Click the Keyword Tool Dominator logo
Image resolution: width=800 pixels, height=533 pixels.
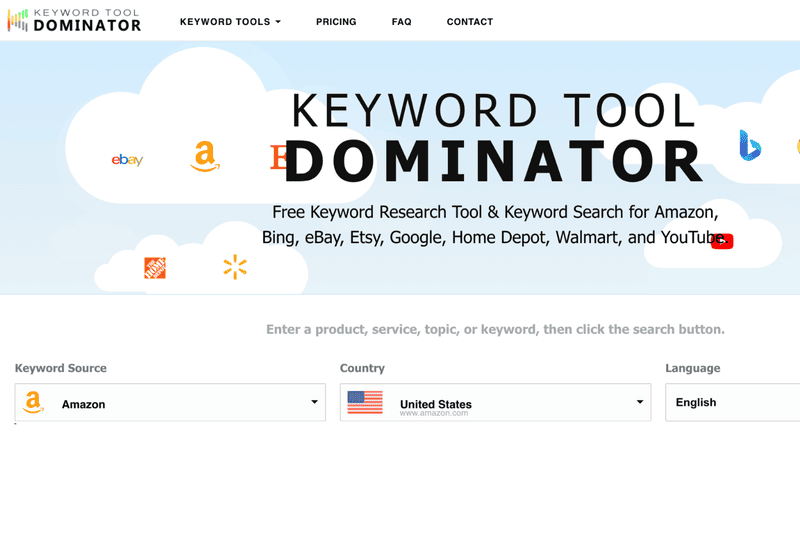74,20
